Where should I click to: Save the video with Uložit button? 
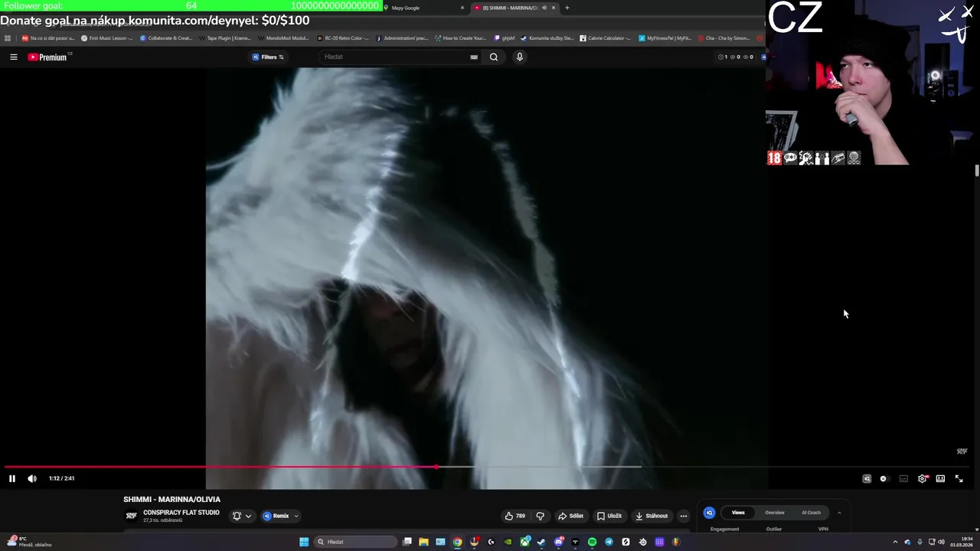coord(609,516)
